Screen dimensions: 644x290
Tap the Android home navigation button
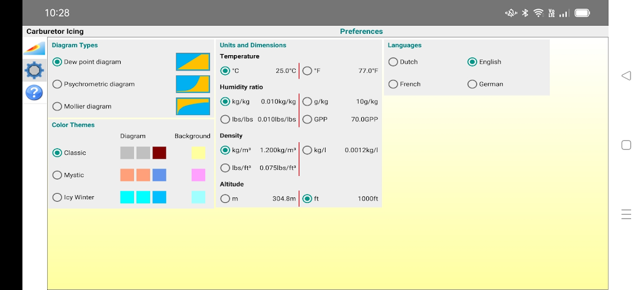point(626,145)
